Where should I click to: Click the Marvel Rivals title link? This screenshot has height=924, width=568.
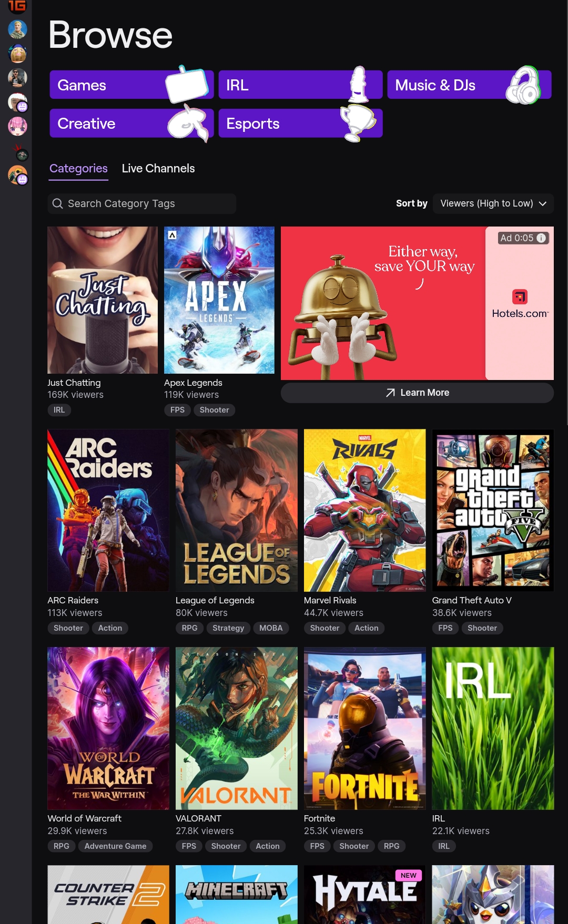click(x=330, y=600)
